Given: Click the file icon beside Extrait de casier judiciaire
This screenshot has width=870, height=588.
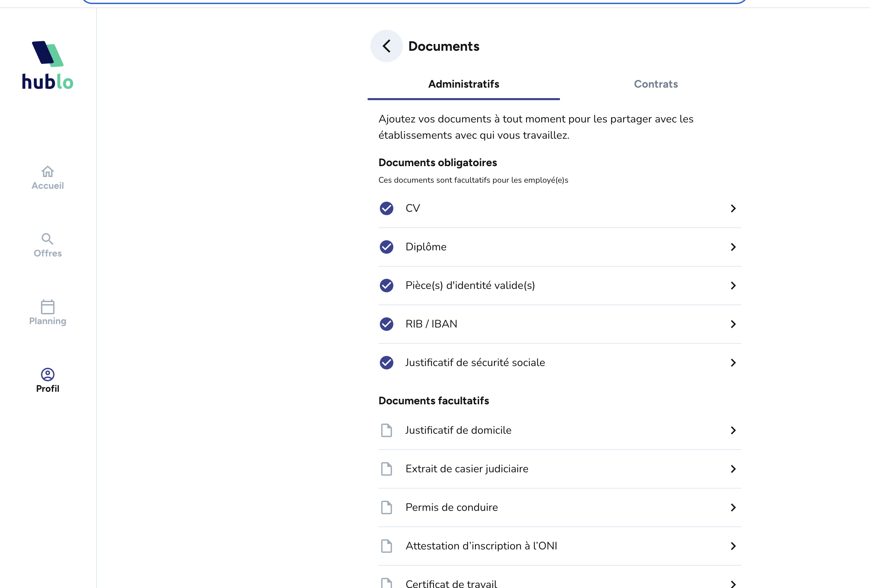Looking at the screenshot, I should point(386,469).
